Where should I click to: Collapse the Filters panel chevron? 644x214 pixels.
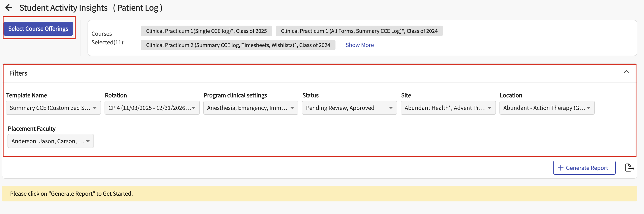pyautogui.click(x=626, y=72)
